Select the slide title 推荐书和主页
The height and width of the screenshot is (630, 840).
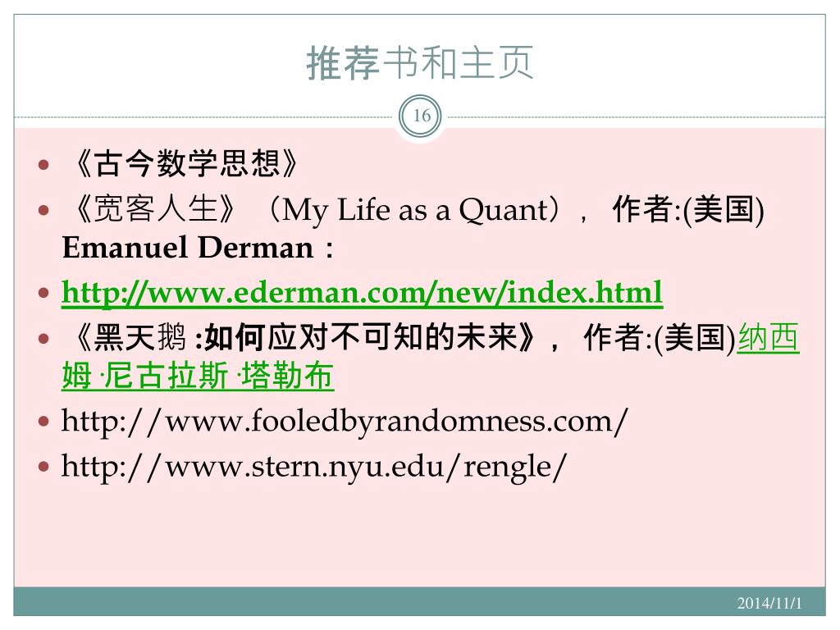(421, 62)
